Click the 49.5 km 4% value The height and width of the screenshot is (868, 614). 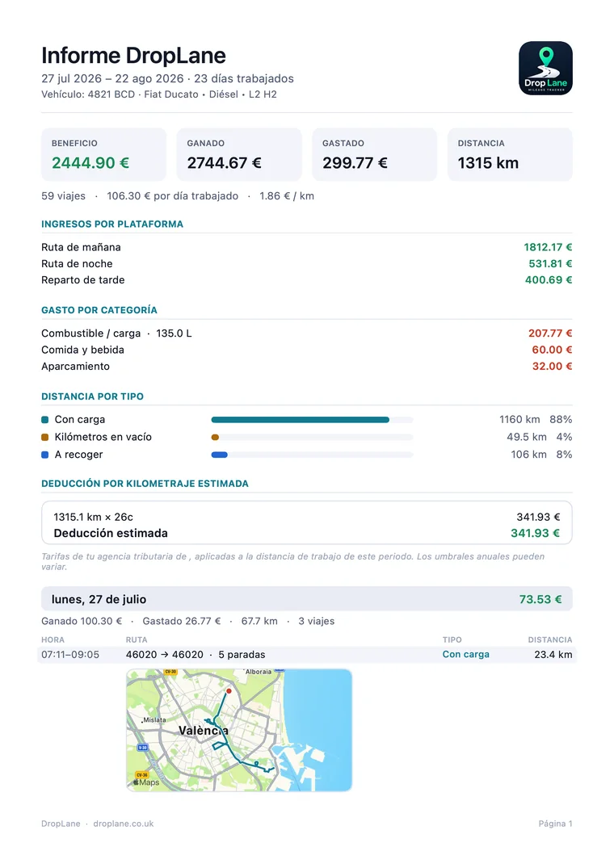tap(539, 438)
